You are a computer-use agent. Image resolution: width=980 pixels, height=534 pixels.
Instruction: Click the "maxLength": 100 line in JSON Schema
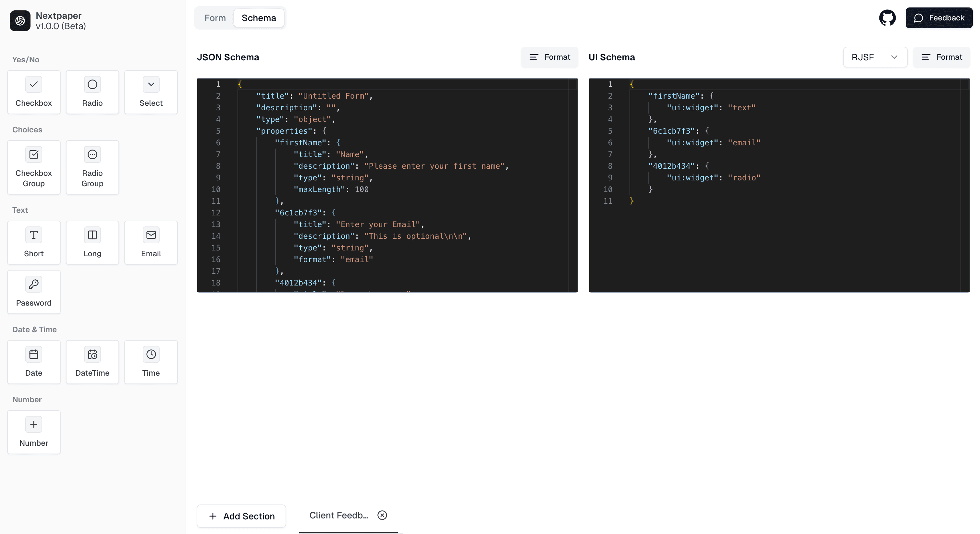pyautogui.click(x=331, y=189)
